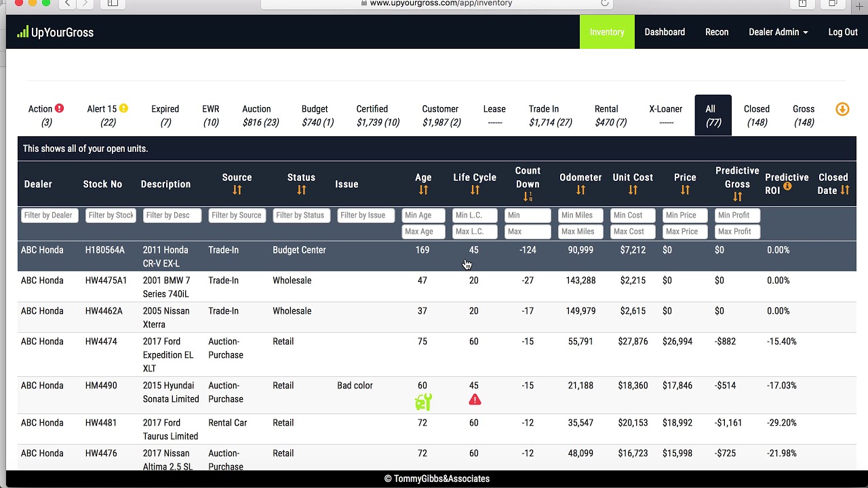Click the yellow Alert 15 warning icon
The height and width of the screenshot is (488, 868).
tap(123, 108)
